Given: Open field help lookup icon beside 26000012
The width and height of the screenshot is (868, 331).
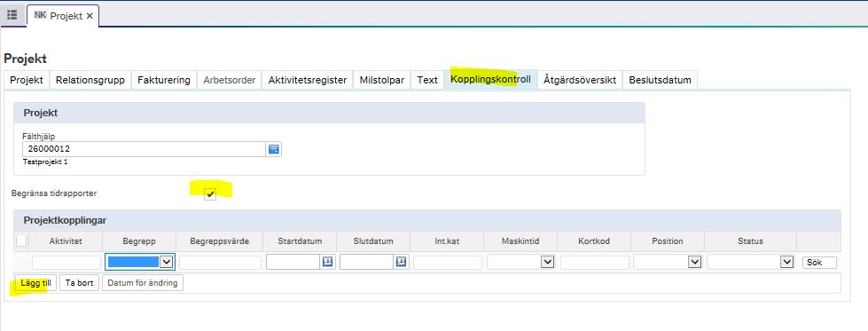Looking at the screenshot, I should pos(273,149).
